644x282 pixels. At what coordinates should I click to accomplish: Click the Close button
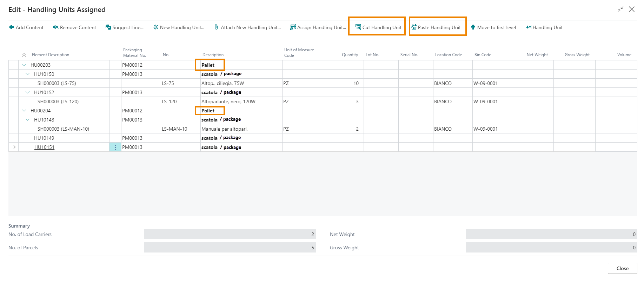[x=622, y=268]
